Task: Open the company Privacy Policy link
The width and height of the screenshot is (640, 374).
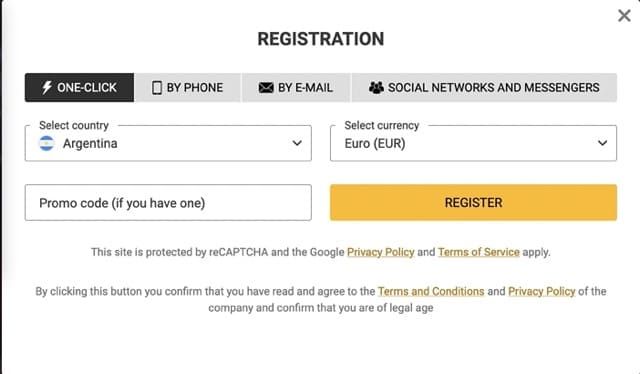Action: coord(542,292)
